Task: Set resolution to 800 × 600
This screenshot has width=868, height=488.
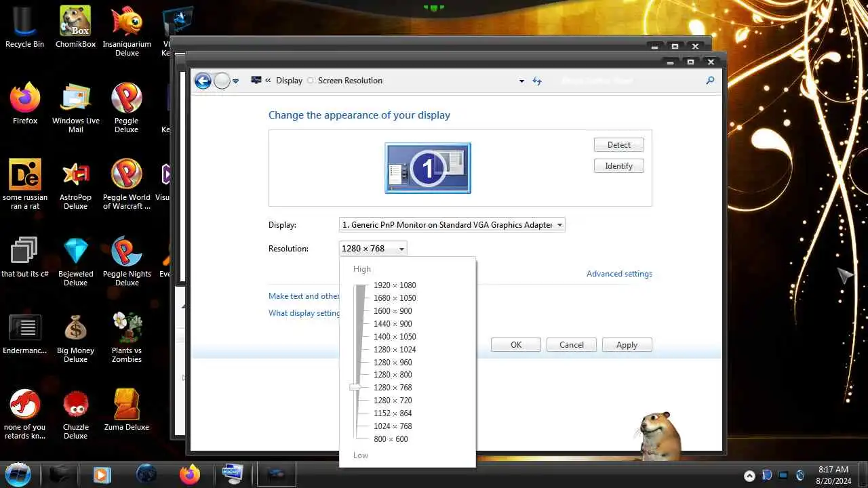Action: [x=391, y=439]
